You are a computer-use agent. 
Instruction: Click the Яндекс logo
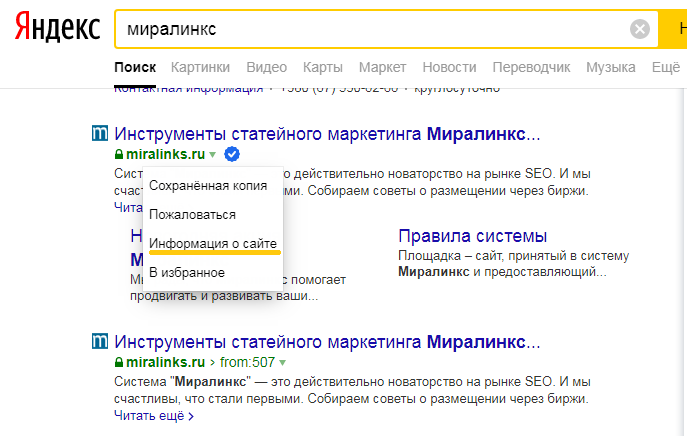tap(58, 28)
